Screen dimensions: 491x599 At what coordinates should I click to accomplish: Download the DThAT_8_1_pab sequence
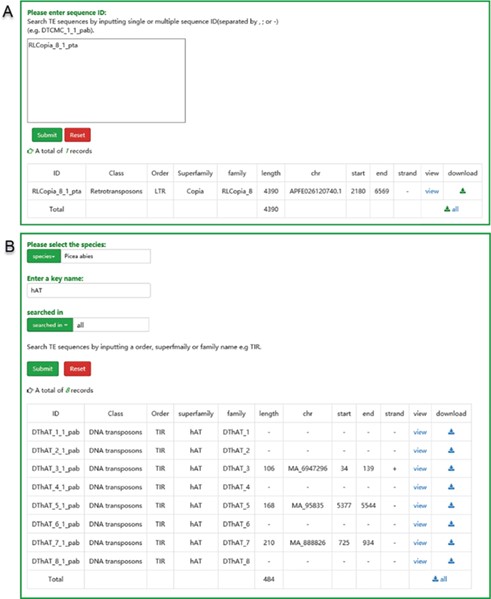click(451, 561)
